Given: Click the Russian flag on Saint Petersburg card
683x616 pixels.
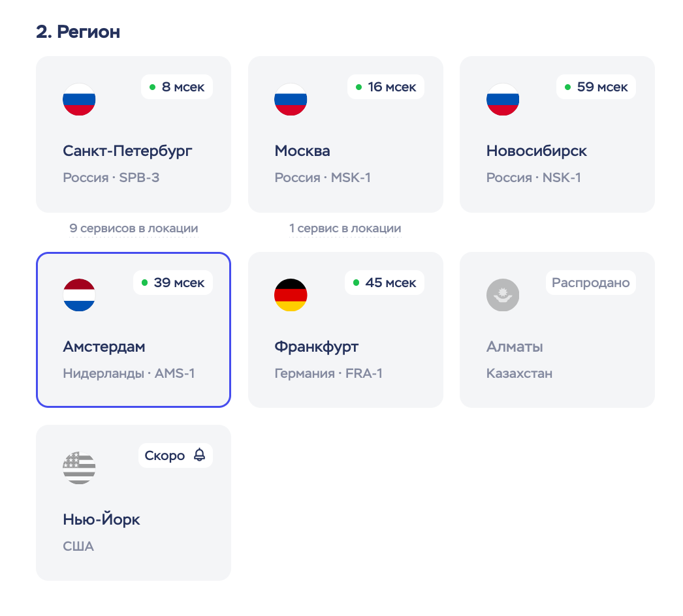Looking at the screenshot, I should click(79, 100).
